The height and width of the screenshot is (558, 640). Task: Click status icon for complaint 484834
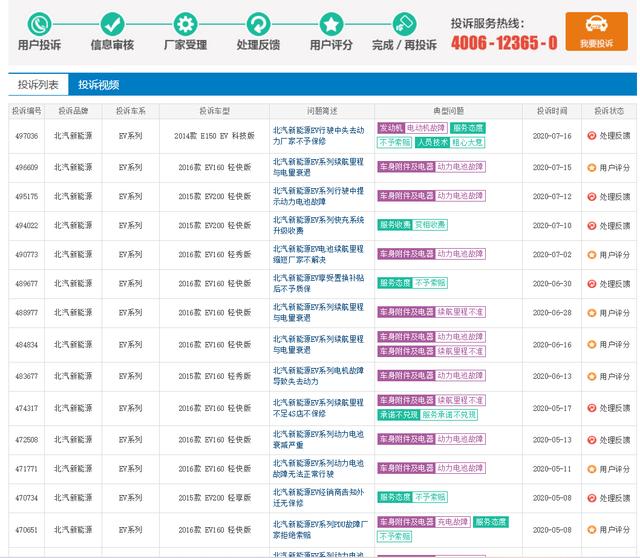tap(591, 345)
